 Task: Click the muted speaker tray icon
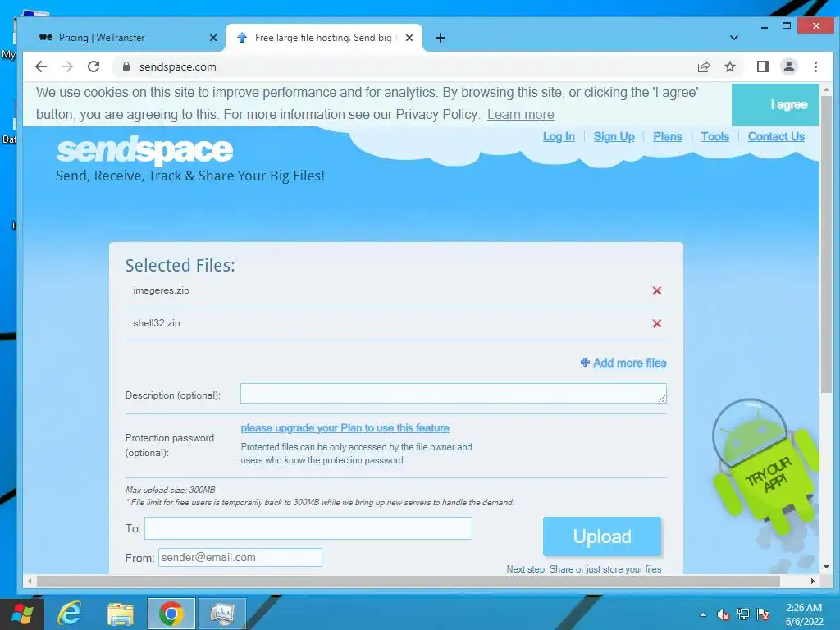724,614
